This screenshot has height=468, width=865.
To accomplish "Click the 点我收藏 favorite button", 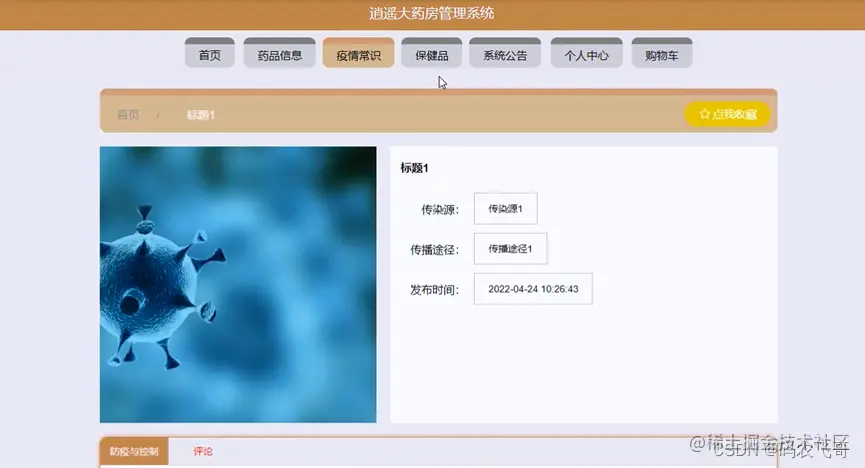I will (x=728, y=114).
